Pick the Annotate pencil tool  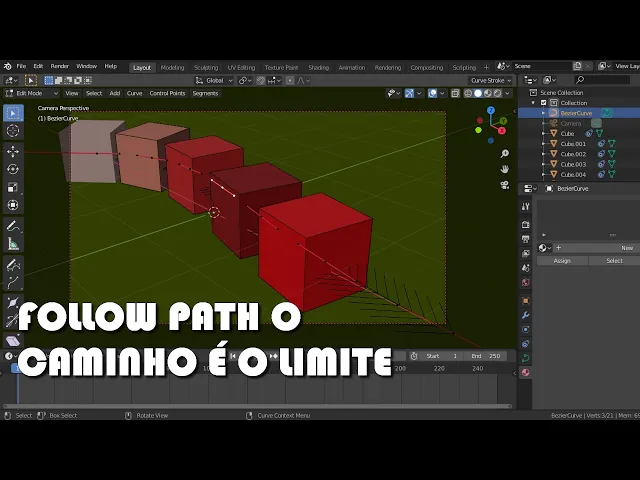tap(13, 226)
